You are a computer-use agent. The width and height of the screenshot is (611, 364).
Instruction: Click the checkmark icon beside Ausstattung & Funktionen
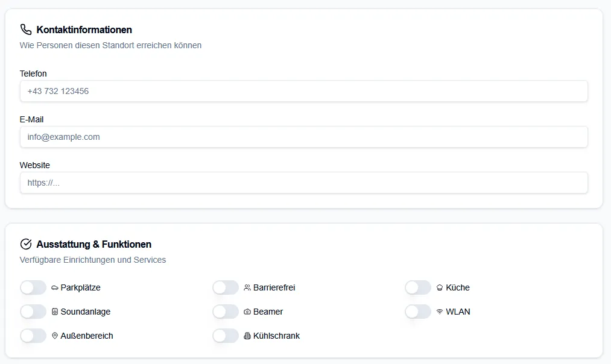[x=26, y=244]
